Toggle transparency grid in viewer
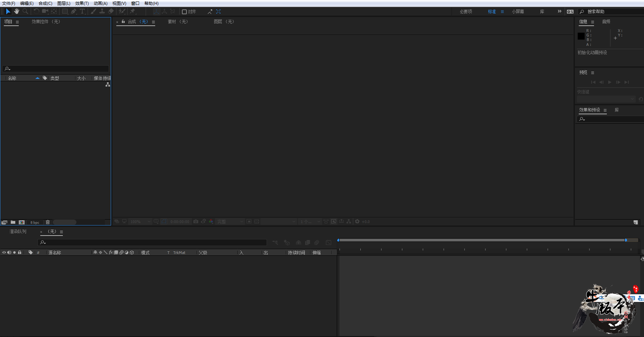Screen dimensions: 644x337 click(257, 221)
